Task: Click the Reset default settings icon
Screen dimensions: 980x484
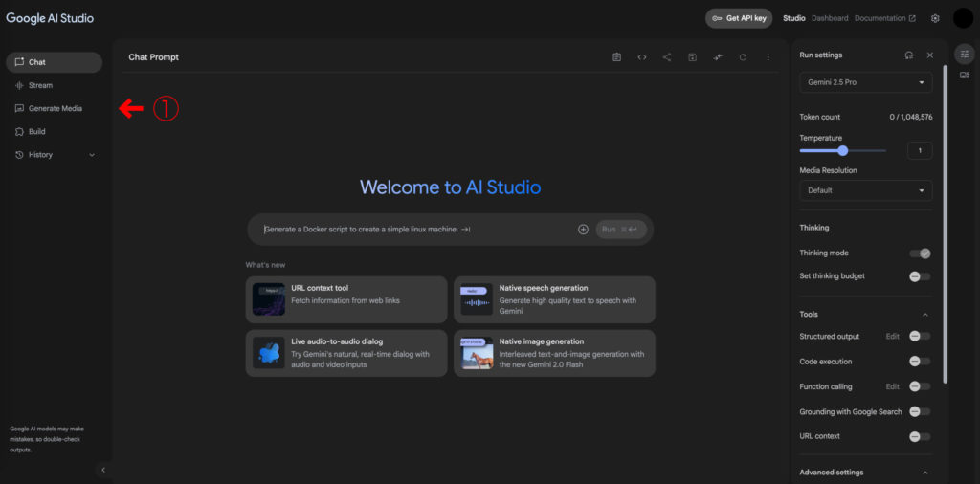Action: coord(909,55)
